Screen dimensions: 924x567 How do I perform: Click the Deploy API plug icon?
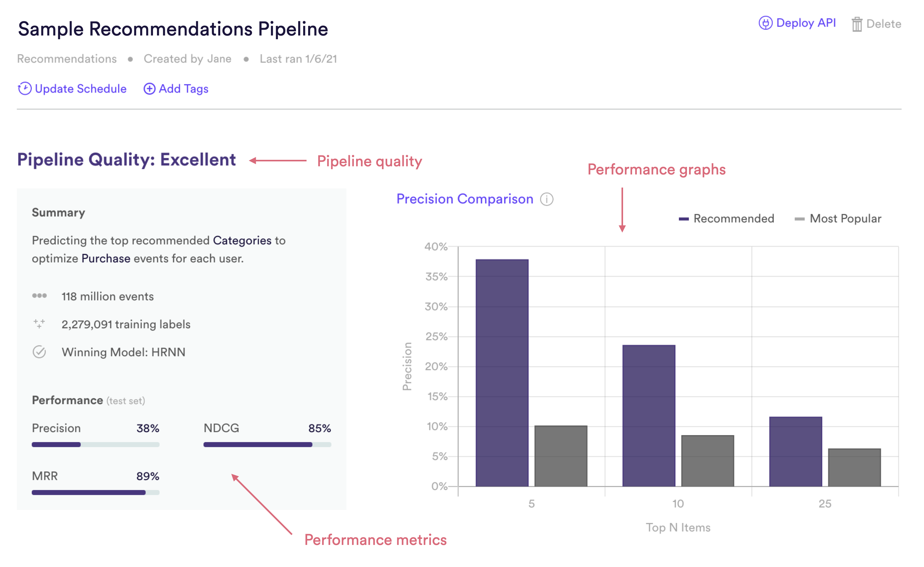coord(765,23)
